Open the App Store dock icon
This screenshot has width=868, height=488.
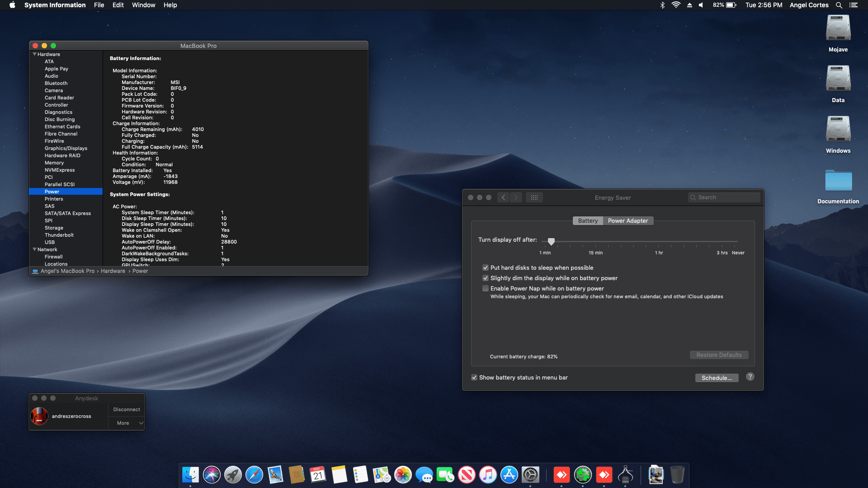pyautogui.click(x=509, y=475)
